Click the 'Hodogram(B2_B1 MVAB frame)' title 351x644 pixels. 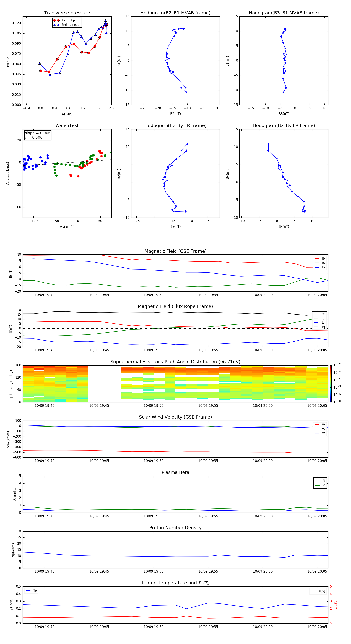pos(175,13)
